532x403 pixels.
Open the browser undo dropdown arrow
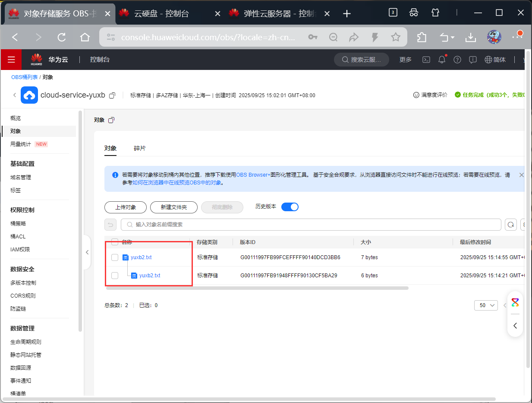(x=453, y=38)
